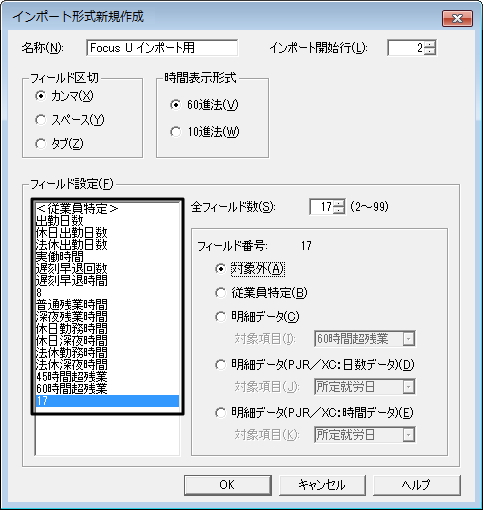
Task: Open the 60時間超残業 target item dropdown
Action: tap(408, 339)
